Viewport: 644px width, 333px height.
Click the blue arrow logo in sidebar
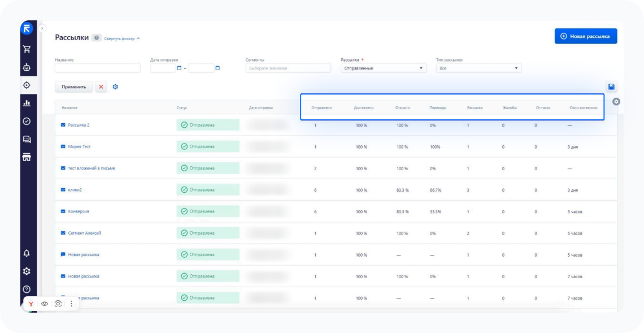[27, 28]
